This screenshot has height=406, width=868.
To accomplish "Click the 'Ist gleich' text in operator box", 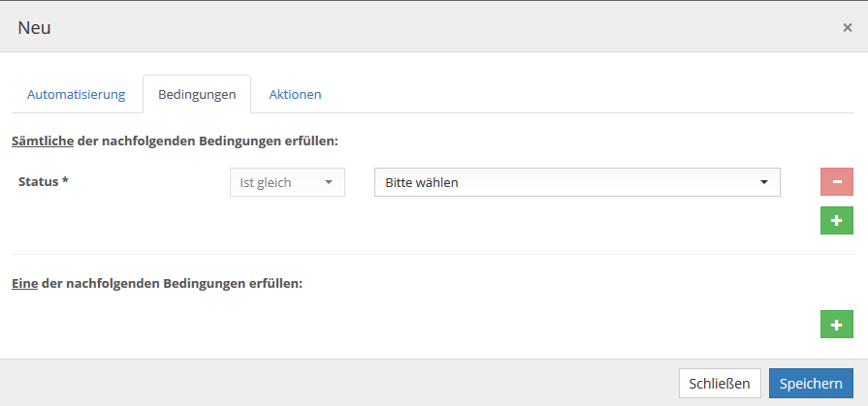I will pos(266,182).
